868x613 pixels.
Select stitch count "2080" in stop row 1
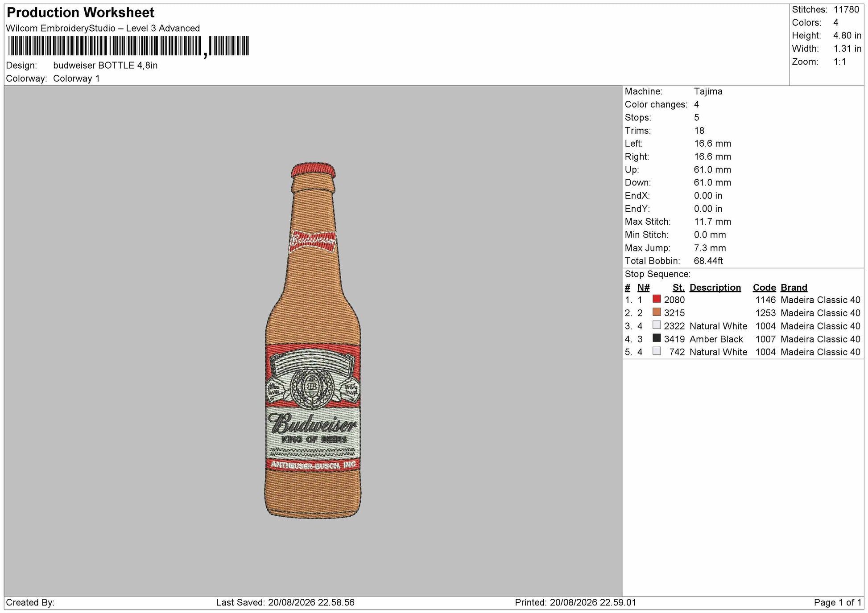click(x=674, y=300)
